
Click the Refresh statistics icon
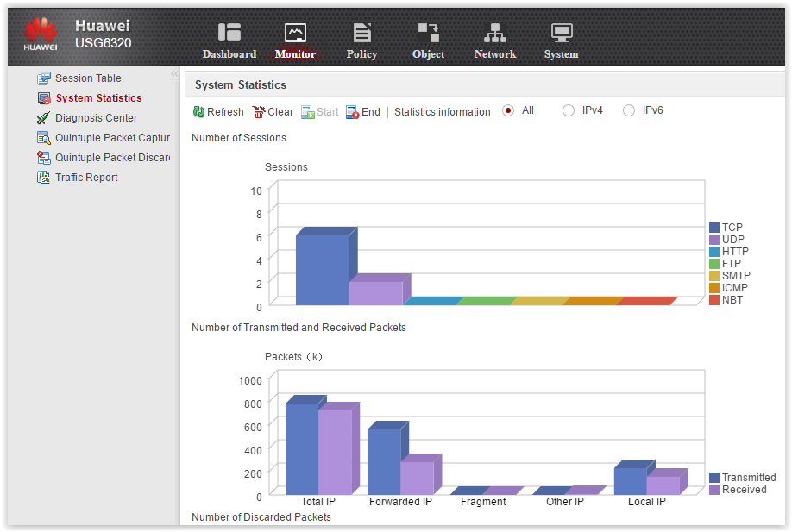click(198, 112)
